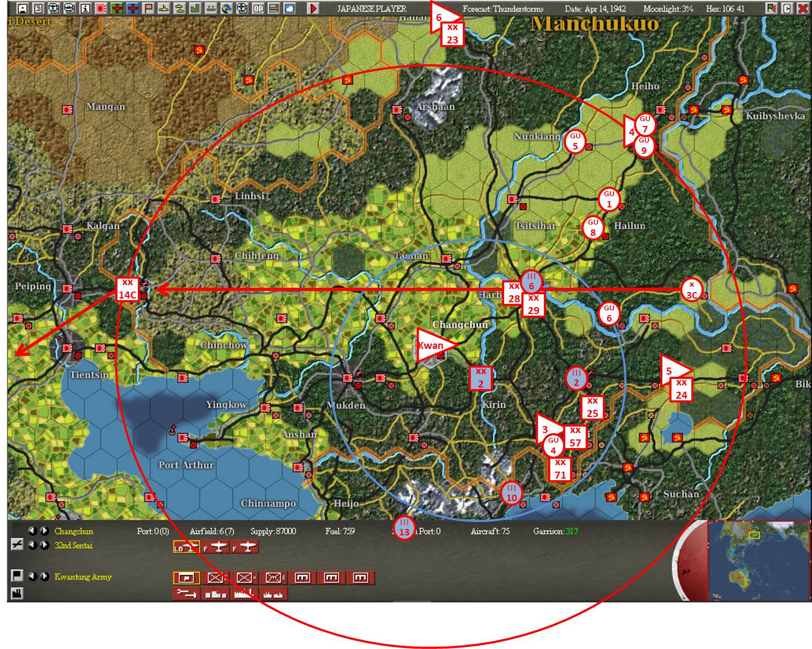This screenshot has width=812, height=649.
Task: Click the single yellow ship toolbar icon
Action: tap(164, 8)
